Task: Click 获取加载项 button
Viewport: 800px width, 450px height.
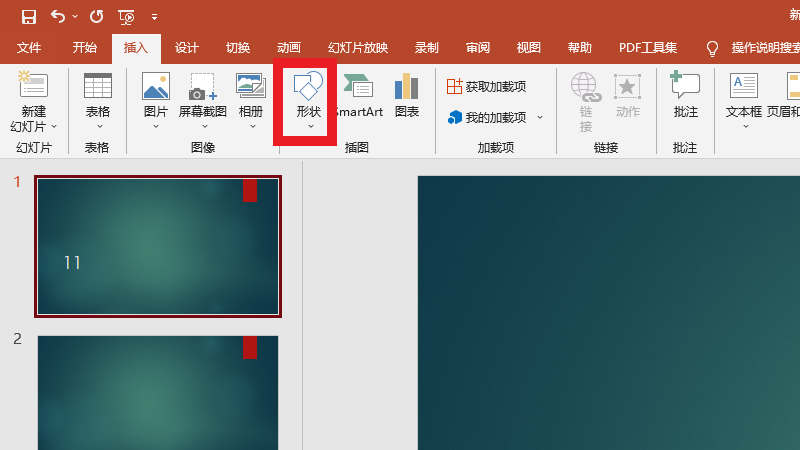Action: [487, 87]
